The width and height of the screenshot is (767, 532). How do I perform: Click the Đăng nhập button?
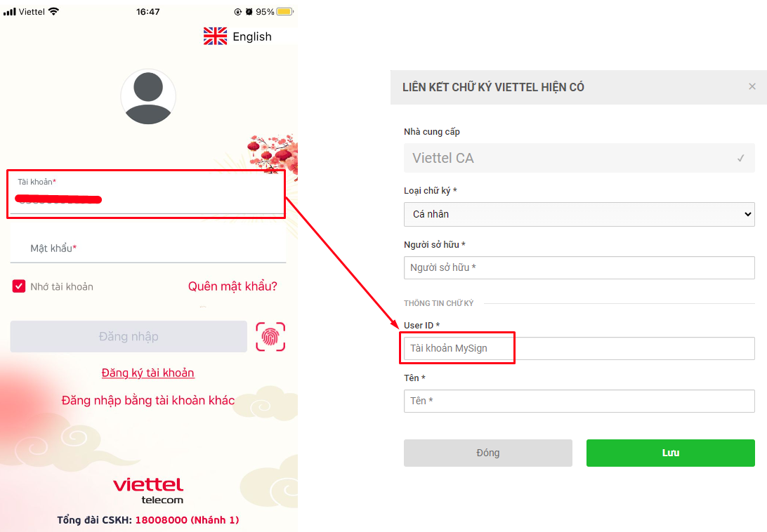click(129, 336)
